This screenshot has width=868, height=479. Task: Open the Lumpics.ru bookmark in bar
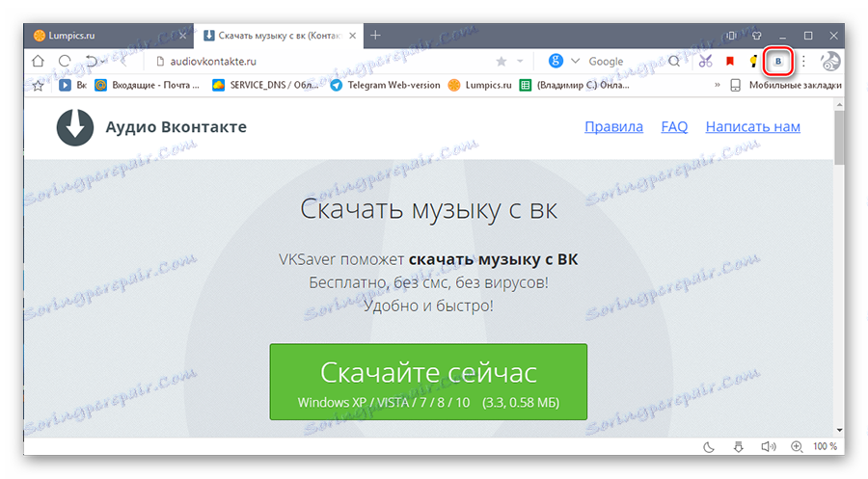point(480,85)
